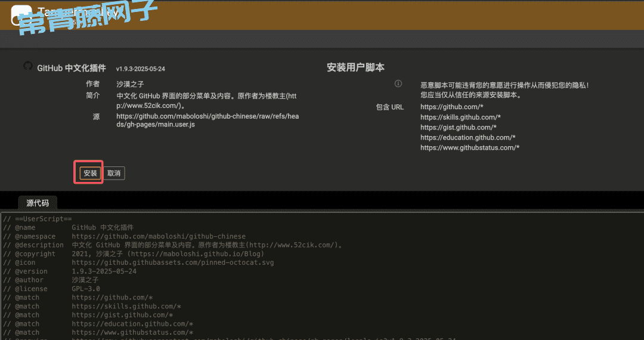Viewport: 644px width, 340px height.
Task: Click the 恶意脚本 privacy warning text line
Action: click(505, 85)
